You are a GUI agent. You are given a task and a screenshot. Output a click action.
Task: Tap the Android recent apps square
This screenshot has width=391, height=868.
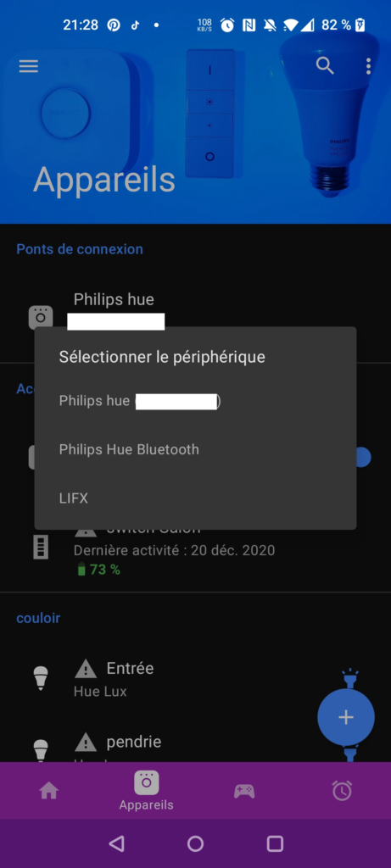[x=276, y=843]
